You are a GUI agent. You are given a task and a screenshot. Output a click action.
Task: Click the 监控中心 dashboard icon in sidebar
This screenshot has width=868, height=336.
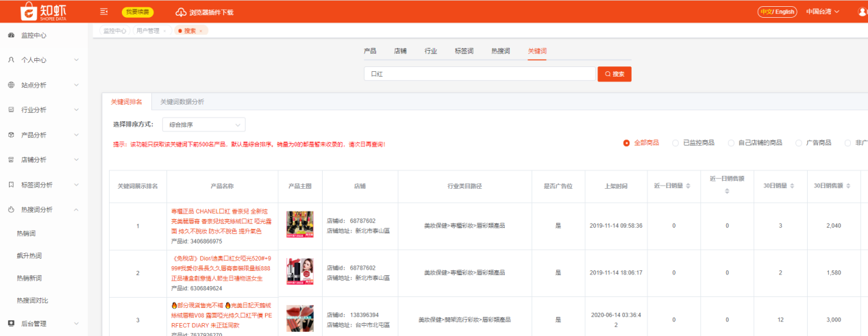coord(11,35)
